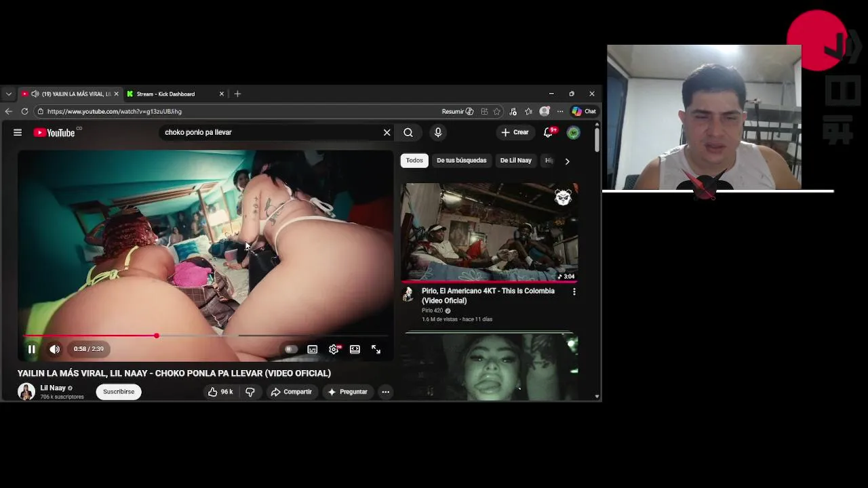Click the scrollbar down arrow
868x488 pixels.
[597, 396]
